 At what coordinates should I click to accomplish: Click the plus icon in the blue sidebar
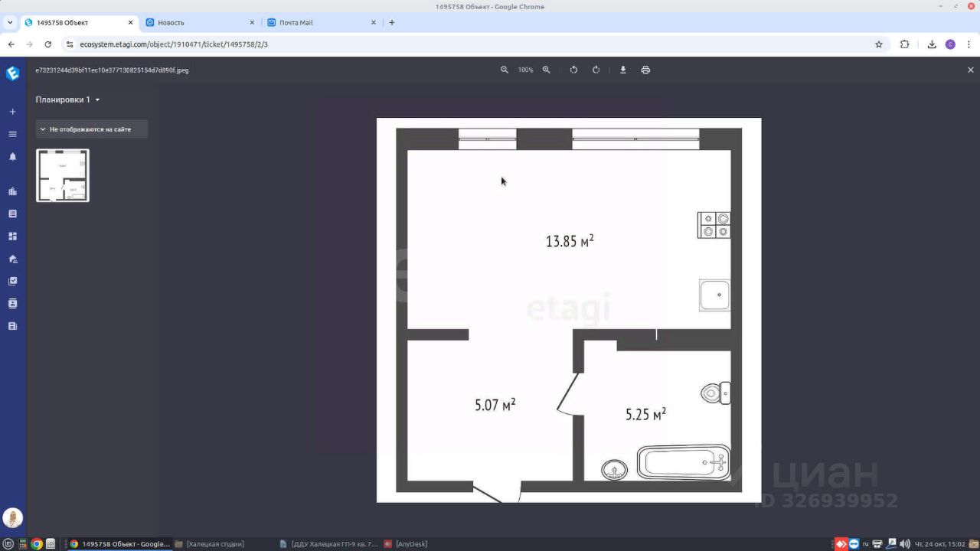click(12, 112)
